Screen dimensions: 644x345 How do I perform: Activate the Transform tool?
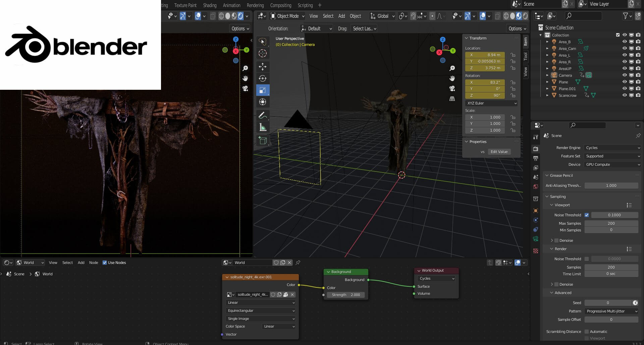pyautogui.click(x=263, y=102)
